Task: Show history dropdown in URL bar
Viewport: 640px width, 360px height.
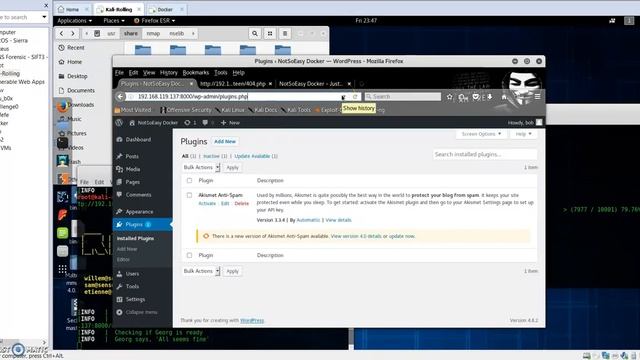Action: (343, 97)
